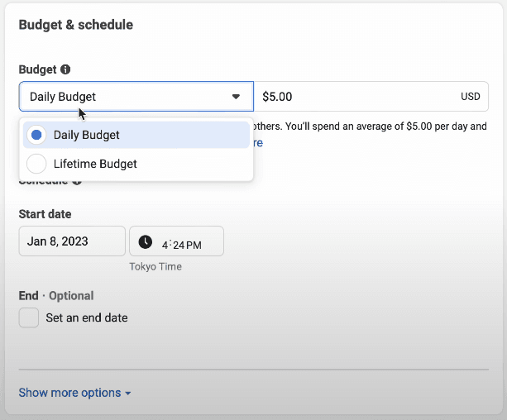Select the hour value in start time
This screenshot has width=507, height=420.
click(x=165, y=245)
